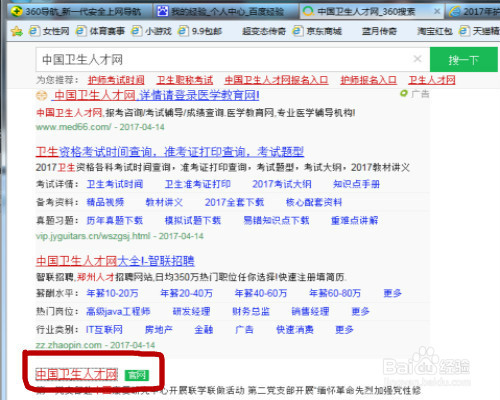500x400 pixels.
Task: Click 更多 in the 行业类别 row
Action: tap(345, 330)
